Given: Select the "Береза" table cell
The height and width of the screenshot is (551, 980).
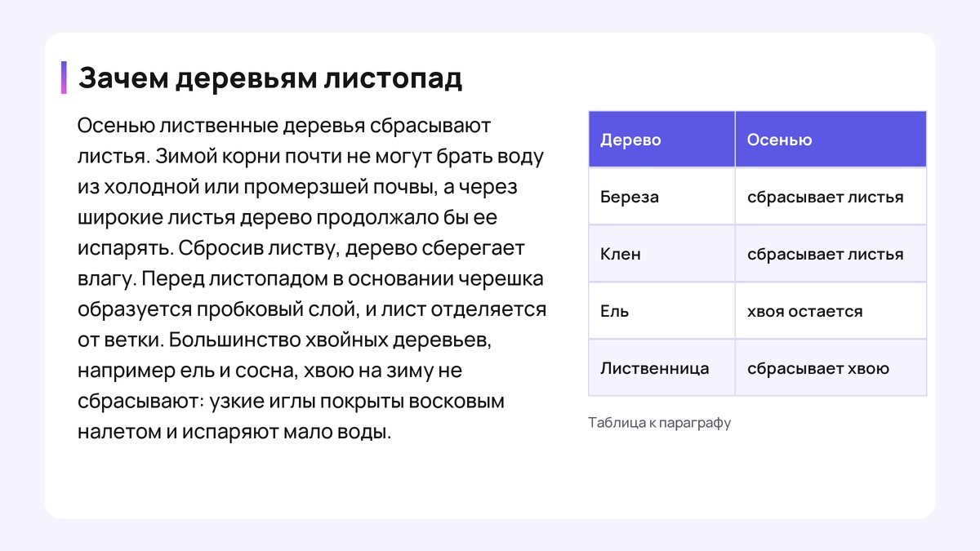Looking at the screenshot, I should (661, 197).
